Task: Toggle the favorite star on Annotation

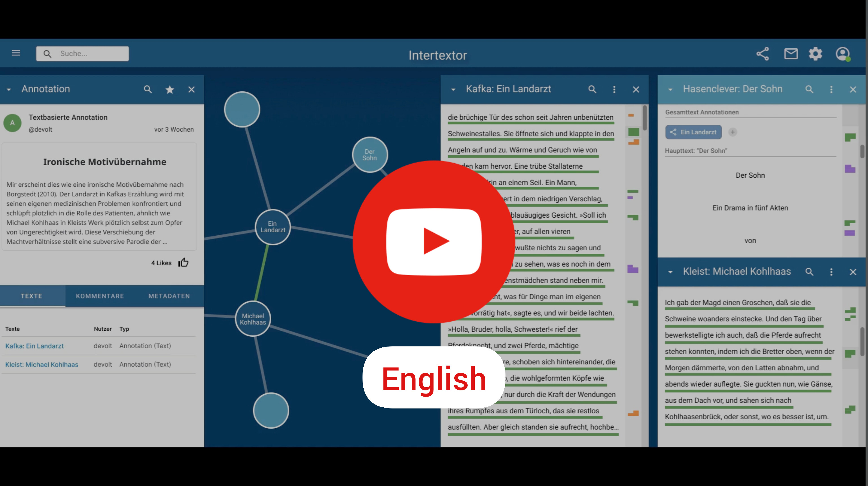Action: point(170,89)
